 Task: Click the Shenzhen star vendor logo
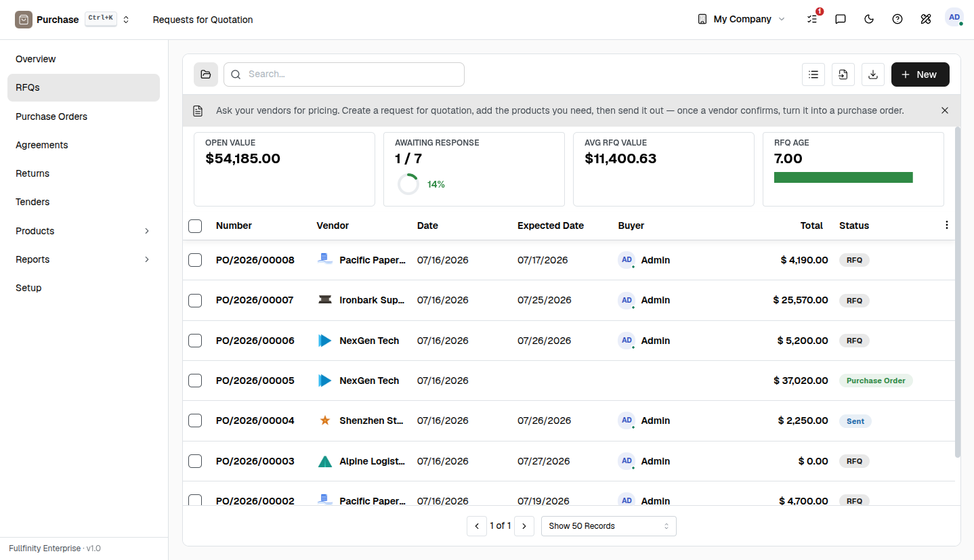pyautogui.click(x=325, y=421)
